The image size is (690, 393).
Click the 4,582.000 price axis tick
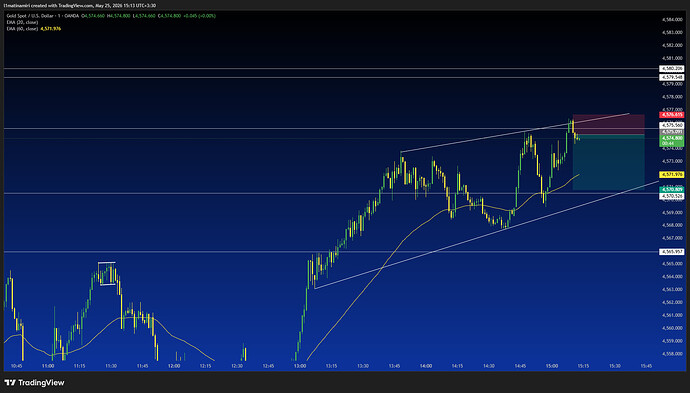tap(672, 45)
